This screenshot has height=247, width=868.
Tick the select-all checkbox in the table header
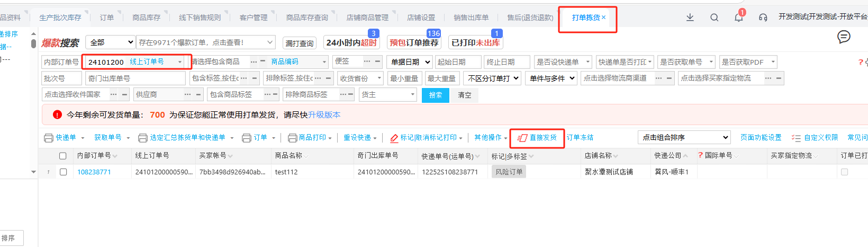tap(63, 156)
